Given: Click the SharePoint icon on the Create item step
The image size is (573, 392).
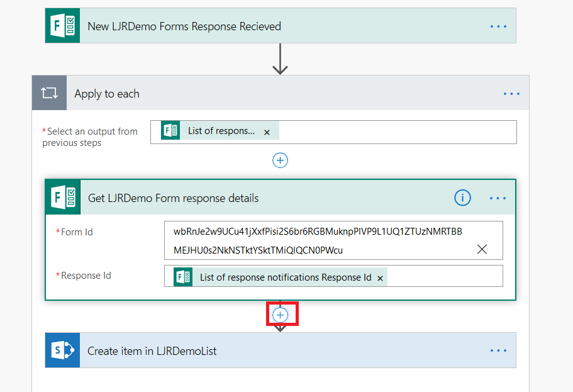Looking at the screenshot, I should point(62,350).
